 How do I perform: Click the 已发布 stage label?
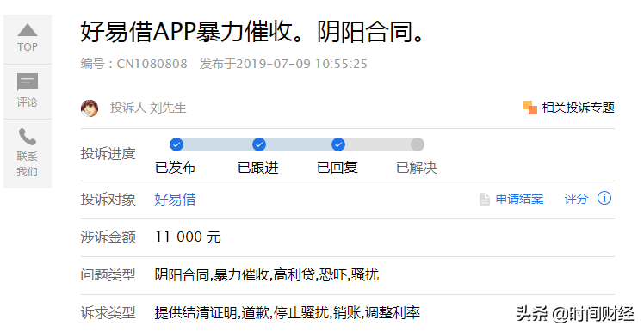tap(176, 168)
